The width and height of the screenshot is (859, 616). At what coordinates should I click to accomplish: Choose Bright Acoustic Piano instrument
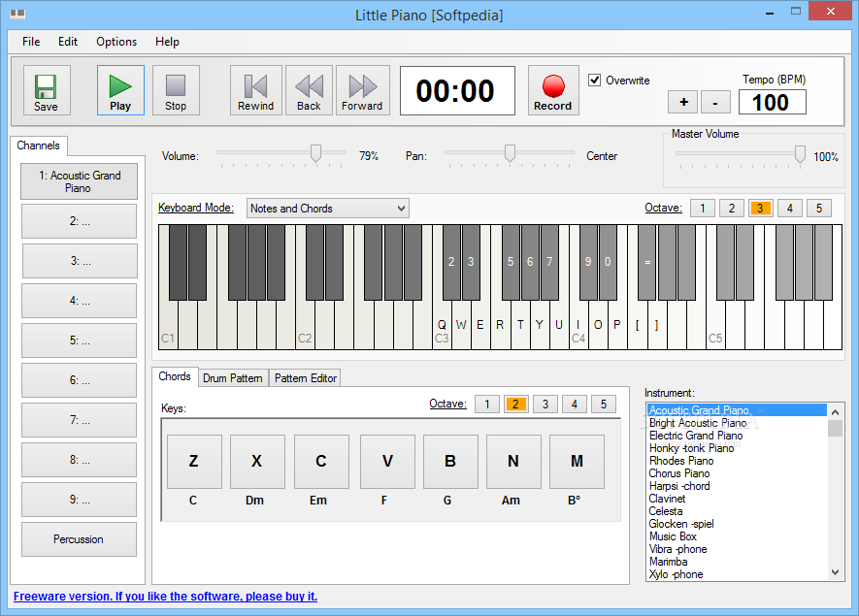click(737, 423)
